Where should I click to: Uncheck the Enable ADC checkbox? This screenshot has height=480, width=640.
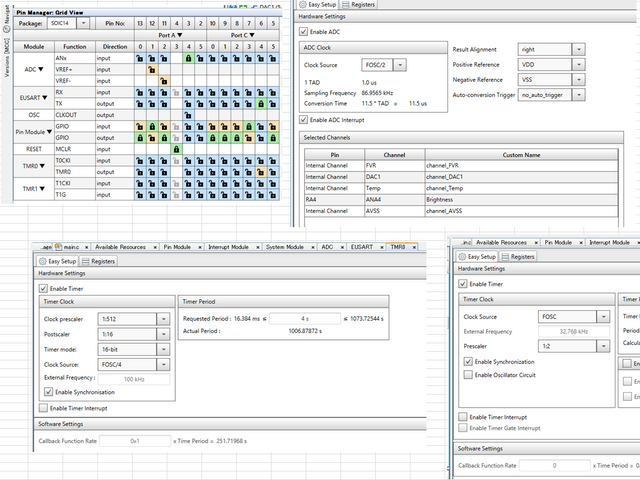point(305,34)
